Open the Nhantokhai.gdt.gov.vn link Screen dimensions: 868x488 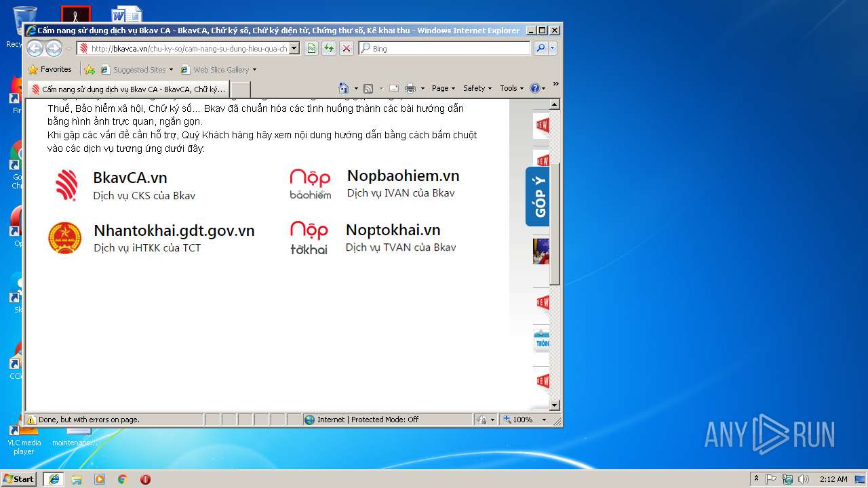(174, 230)
